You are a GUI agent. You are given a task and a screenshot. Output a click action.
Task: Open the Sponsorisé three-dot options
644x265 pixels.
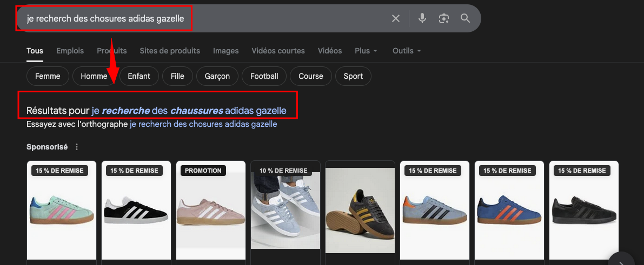pos(77,147)
